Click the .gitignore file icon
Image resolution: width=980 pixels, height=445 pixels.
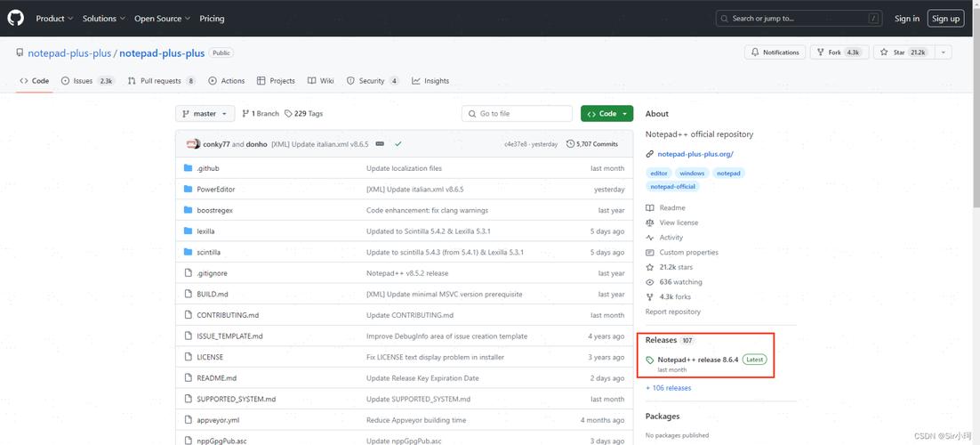pos(189,273)
